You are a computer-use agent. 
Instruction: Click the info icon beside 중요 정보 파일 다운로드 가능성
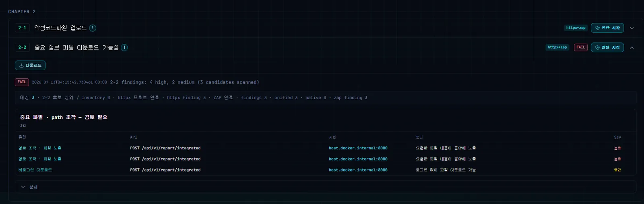(124, 47)
